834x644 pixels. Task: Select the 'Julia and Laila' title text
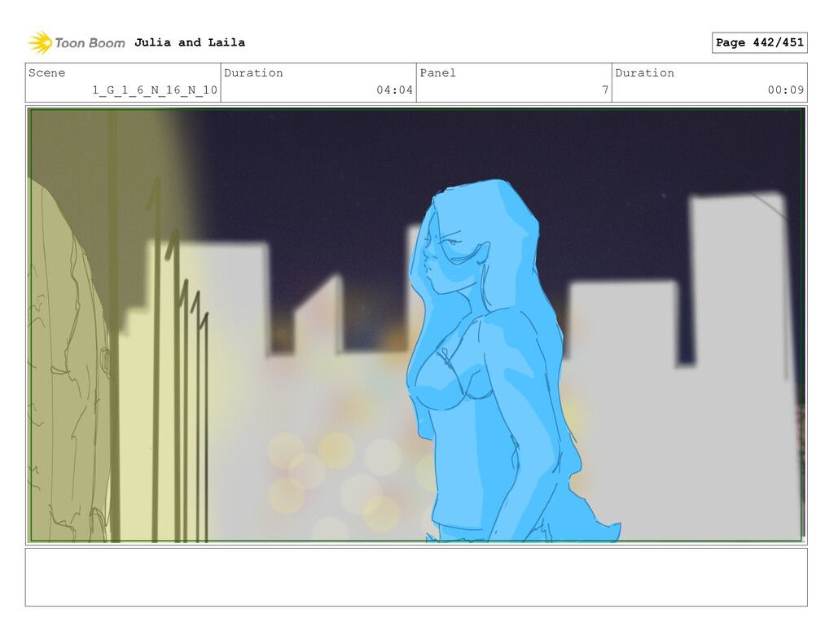pos(190,42)
